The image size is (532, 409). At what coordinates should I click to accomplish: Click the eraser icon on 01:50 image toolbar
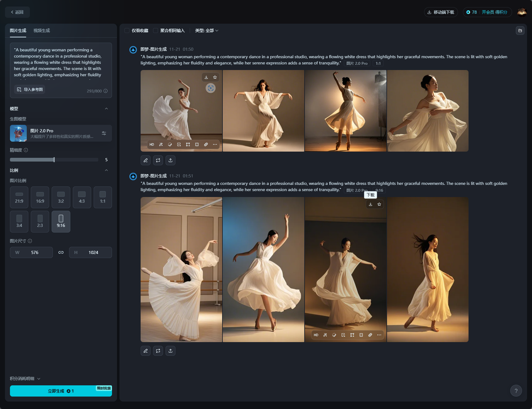(206, 145)
